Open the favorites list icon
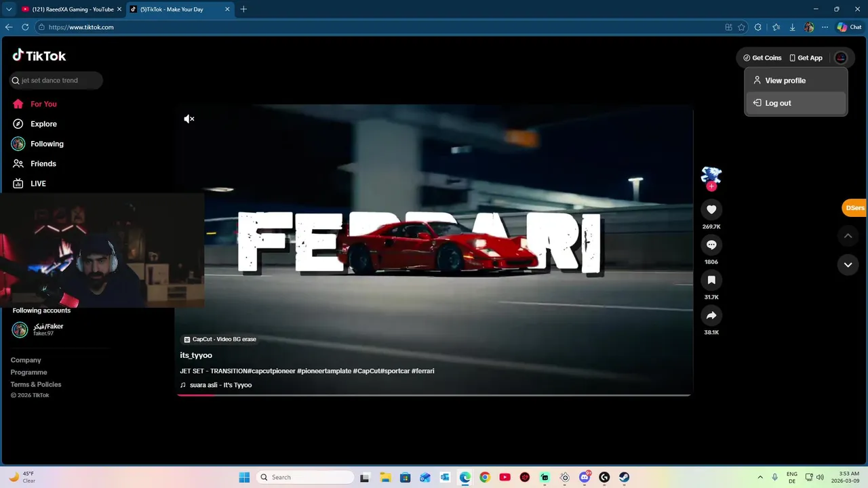 pos(776,27)
